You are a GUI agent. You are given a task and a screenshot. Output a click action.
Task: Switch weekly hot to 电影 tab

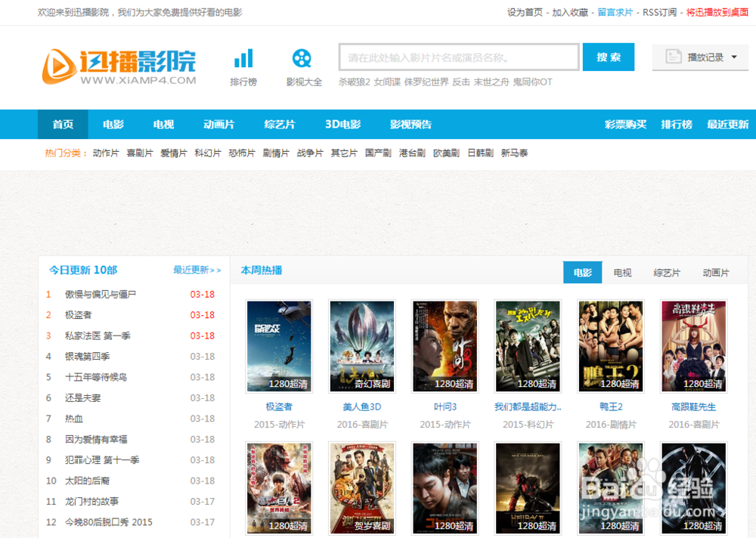582,273
